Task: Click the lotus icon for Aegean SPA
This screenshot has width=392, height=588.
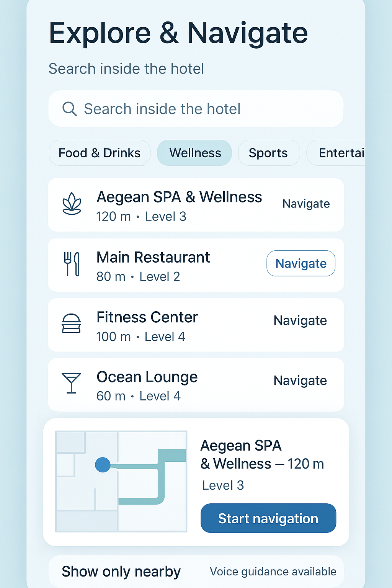Action: (x=72, y=204)
